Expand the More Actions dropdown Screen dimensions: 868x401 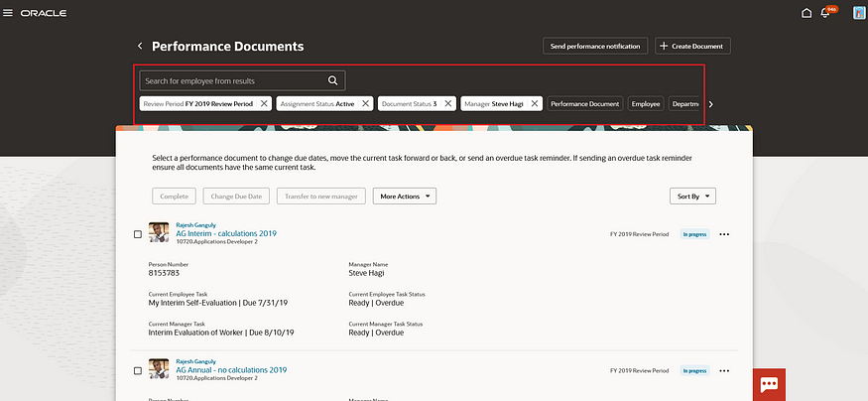pos(404,197)
